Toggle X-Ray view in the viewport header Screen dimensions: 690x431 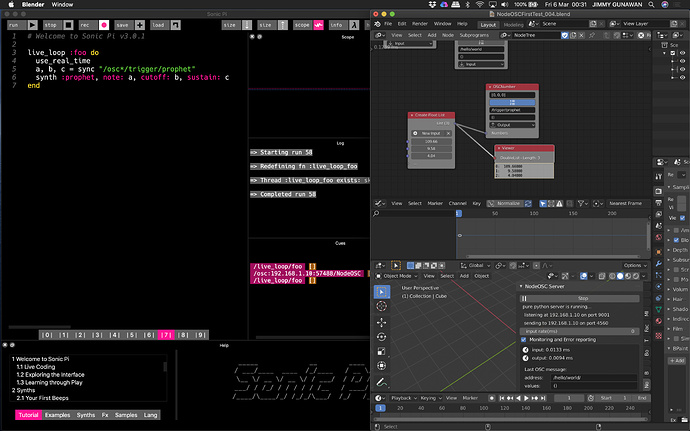[x=604, y=276]
